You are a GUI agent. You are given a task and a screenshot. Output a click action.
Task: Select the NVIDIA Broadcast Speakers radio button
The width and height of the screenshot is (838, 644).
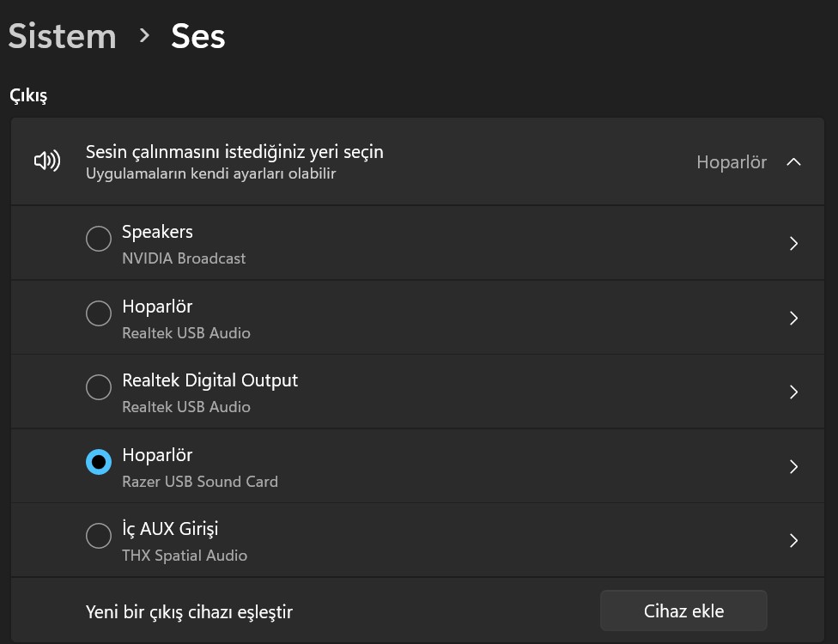click(99, 240)
